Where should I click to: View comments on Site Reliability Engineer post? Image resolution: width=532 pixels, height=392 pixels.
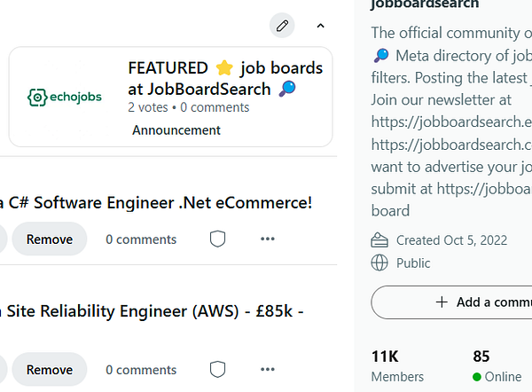141,369
